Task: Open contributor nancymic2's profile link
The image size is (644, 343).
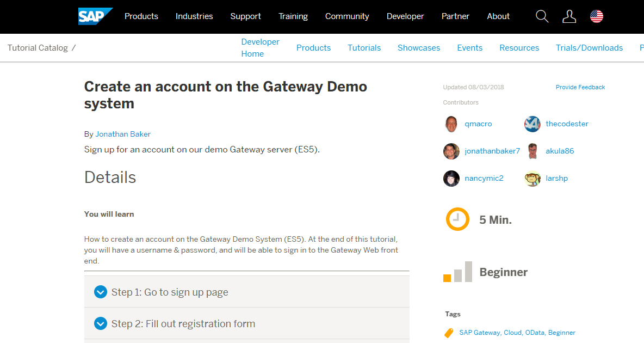Action: coord(484,178)
